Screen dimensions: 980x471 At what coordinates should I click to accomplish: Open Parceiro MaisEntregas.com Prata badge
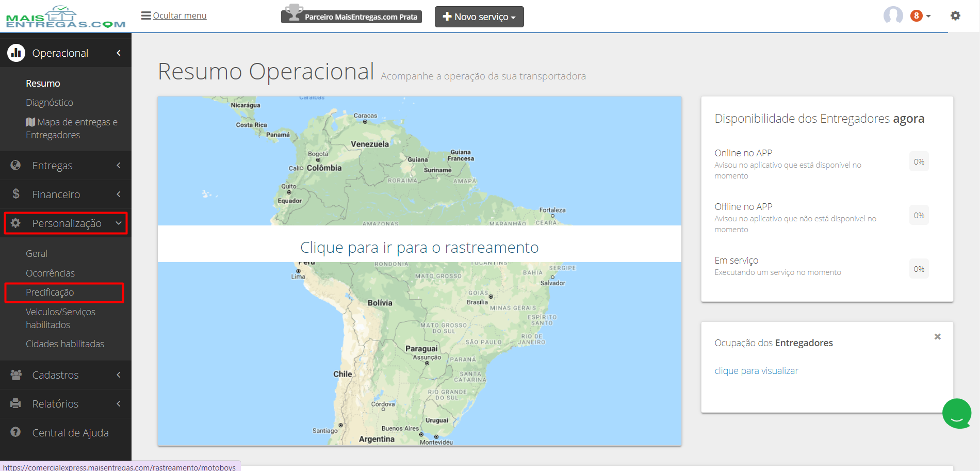[x=351, y=17]
